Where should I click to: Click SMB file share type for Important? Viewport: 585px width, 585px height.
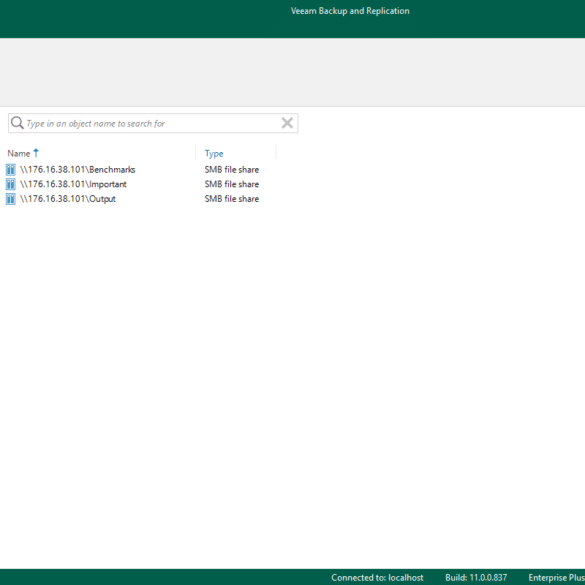tap(232, 184)
